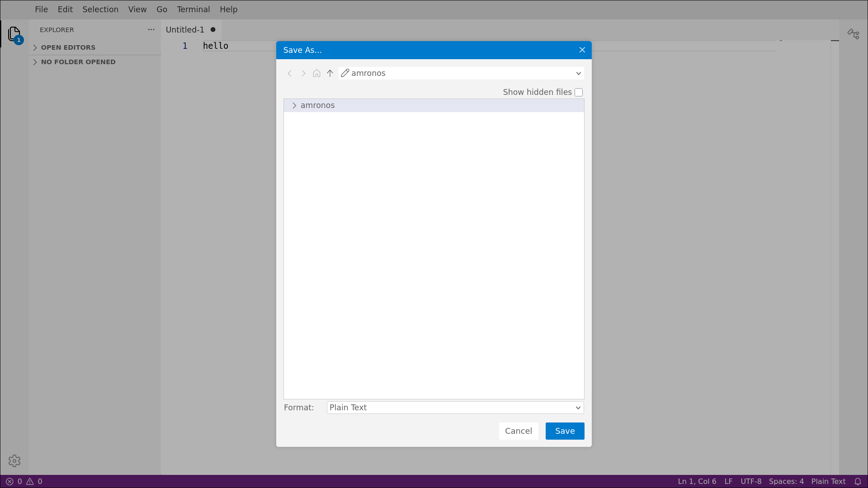Open the Terminal menu
868x488 pixels.
click(193, 9)
